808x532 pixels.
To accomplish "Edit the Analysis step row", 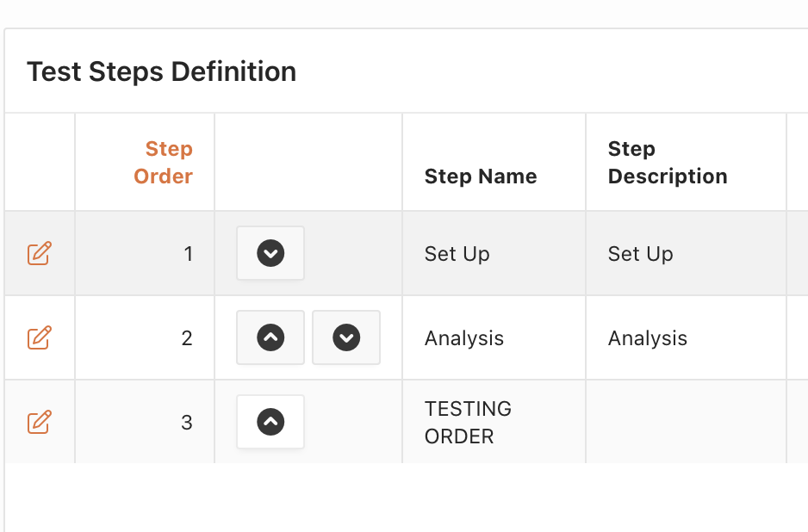I will [x=39, y=337].
